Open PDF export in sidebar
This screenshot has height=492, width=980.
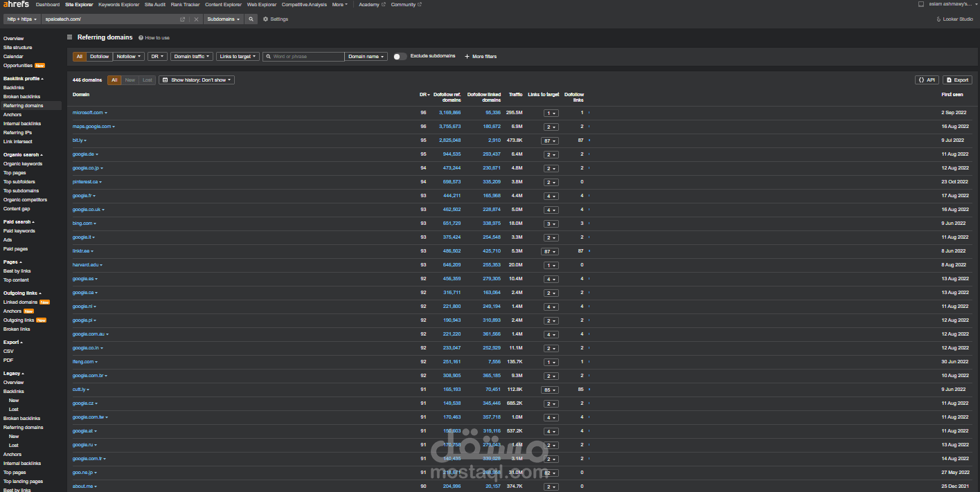8,361
